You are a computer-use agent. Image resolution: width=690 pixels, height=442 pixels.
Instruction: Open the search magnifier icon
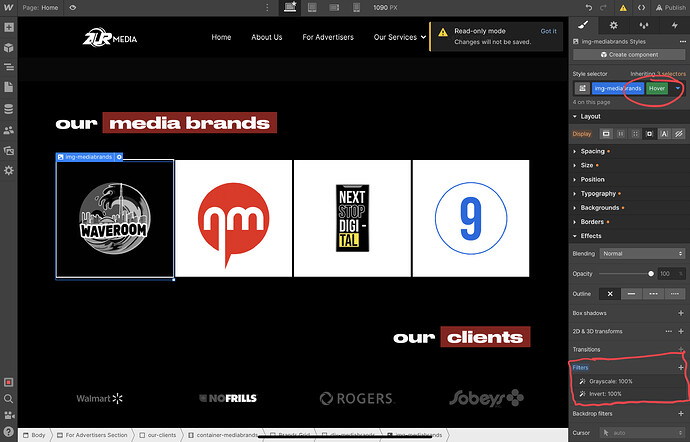(x=8, y=399)
